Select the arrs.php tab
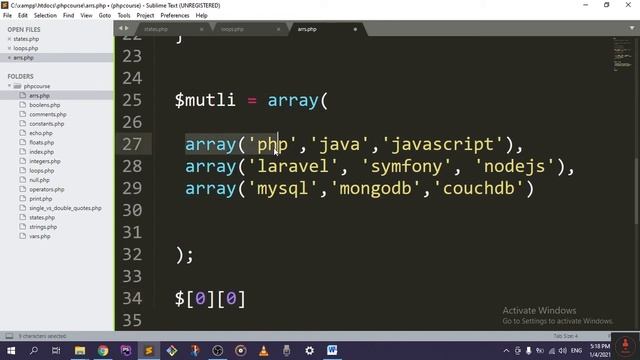This screenshot has width=640, height=360. point(307,29)
